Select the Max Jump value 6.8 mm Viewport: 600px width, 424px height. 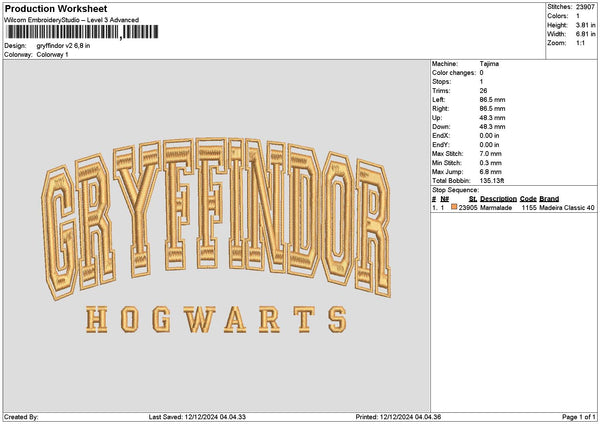(491, 172)
